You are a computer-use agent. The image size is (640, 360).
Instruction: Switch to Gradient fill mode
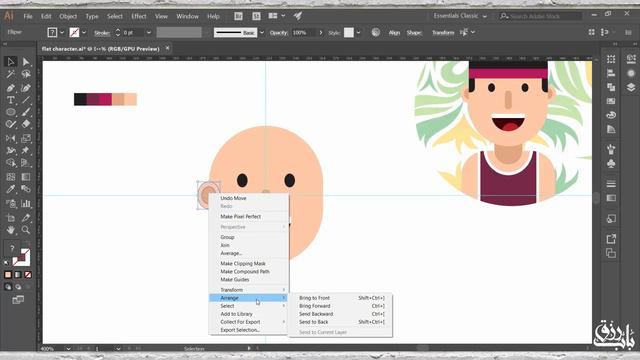click(x=18, y=275)
